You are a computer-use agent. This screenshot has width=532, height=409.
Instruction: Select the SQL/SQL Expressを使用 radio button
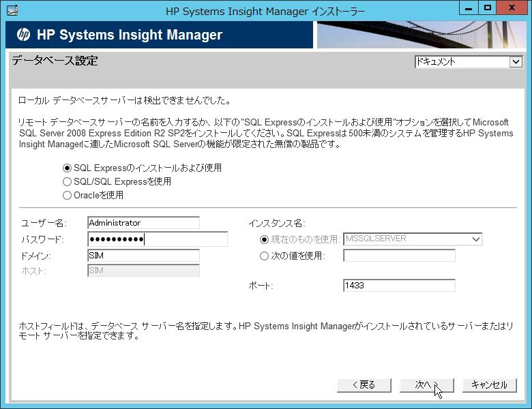coord(67,182)
